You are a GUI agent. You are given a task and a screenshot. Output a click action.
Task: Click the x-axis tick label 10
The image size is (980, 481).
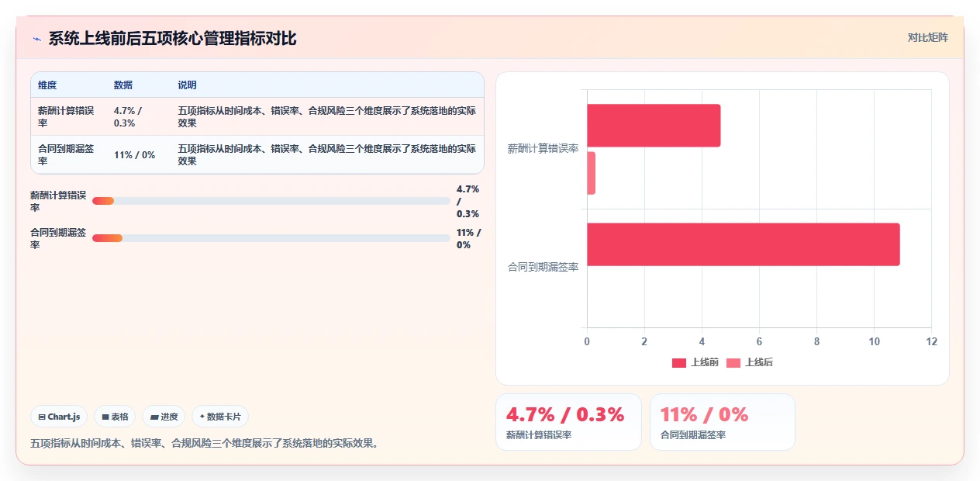tap(874, 341)
